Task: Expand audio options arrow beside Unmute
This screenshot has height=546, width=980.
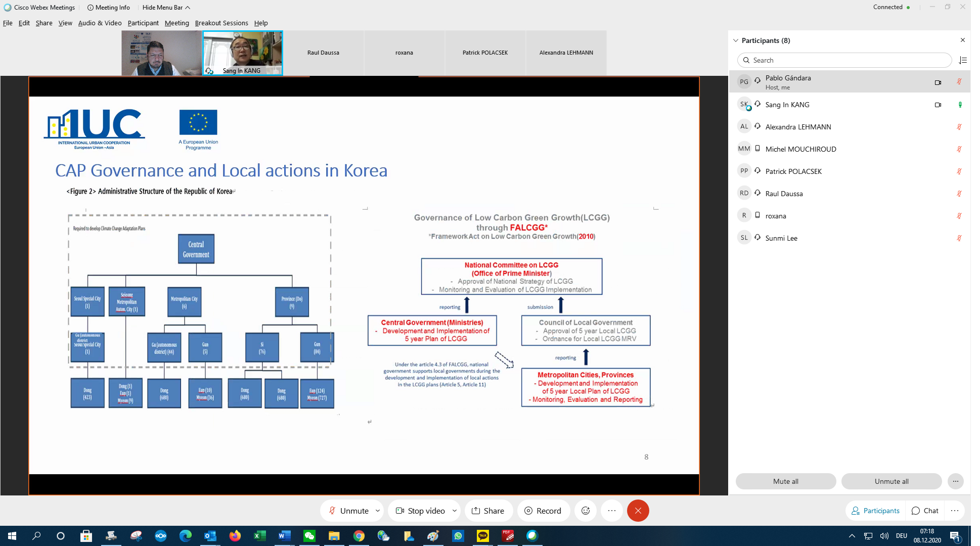Action: [378, 511]
